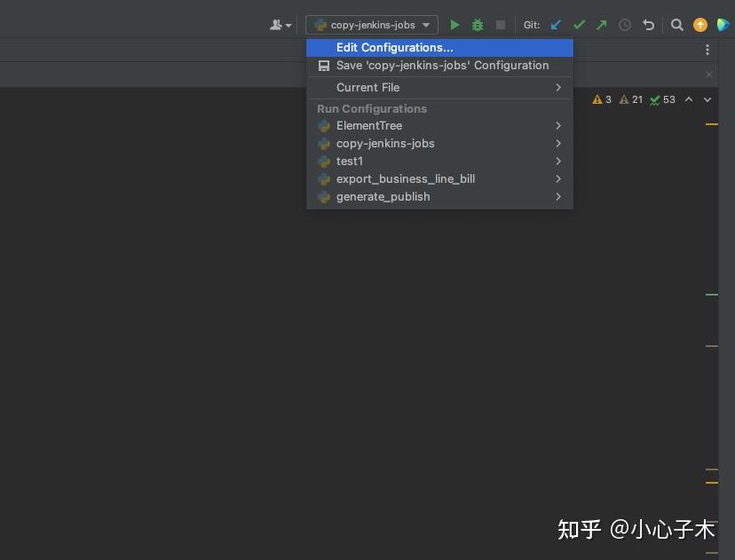Select export_business_line_bill configuration

pyautogui.click(x=439, y=179)
